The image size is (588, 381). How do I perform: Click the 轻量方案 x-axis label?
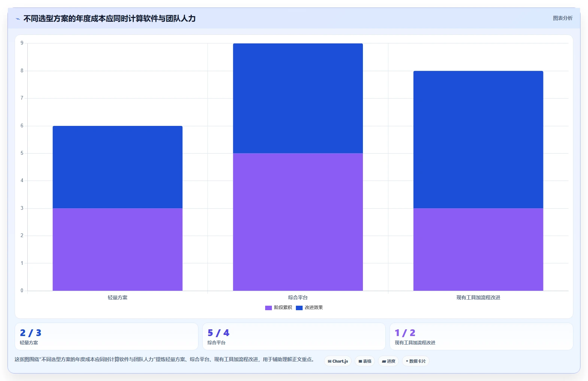(x=118, y=297)
